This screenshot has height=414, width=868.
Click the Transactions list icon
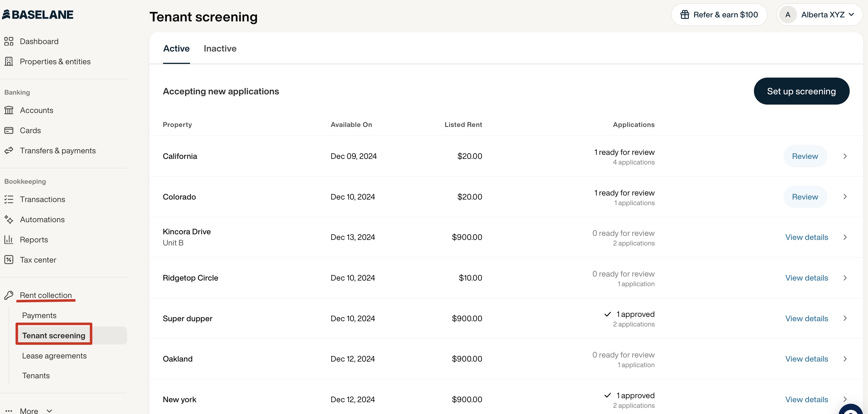[x=9, y=199]
